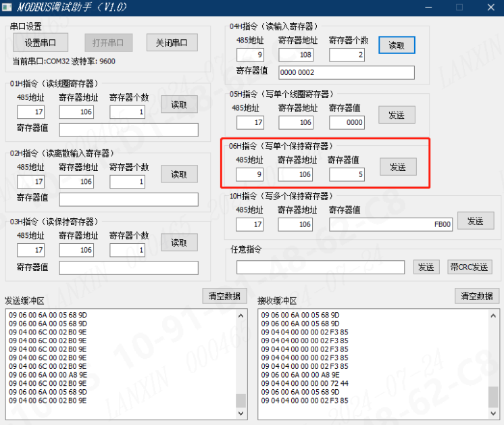This screenshot has width=504, height=425.
Task: Focus the 04H 485地址 field showing 9
Action: pyautogui.click(x=251, y=55)
